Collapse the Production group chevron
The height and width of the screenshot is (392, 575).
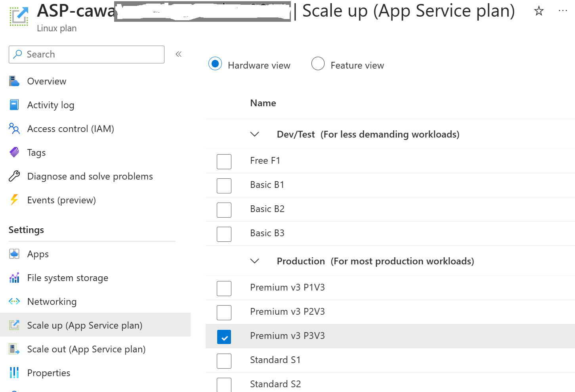pyautogui.click(x=255, y=261)
